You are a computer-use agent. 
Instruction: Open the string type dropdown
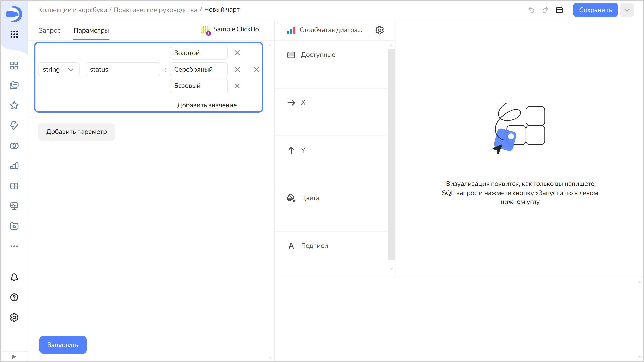click(59, 69)
